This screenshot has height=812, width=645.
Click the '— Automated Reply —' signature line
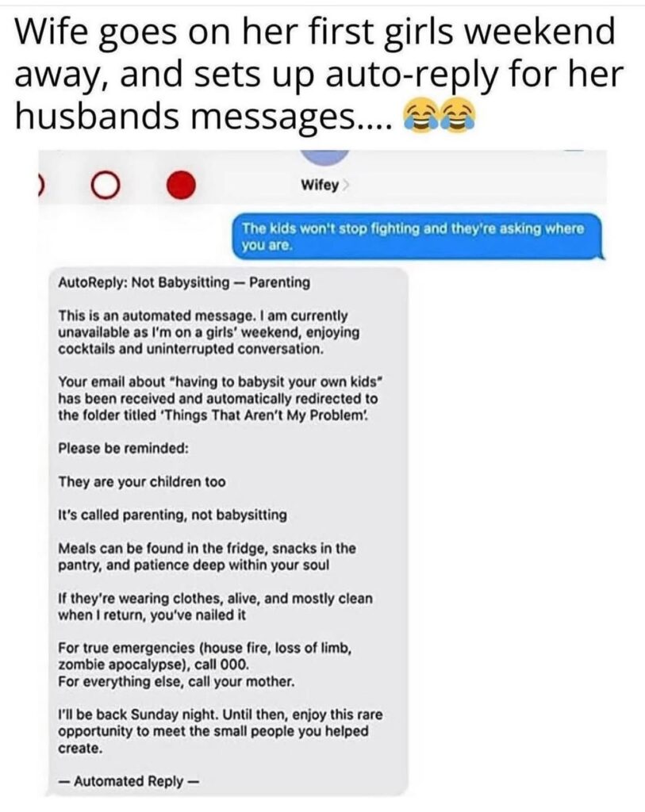coord(128,781)
